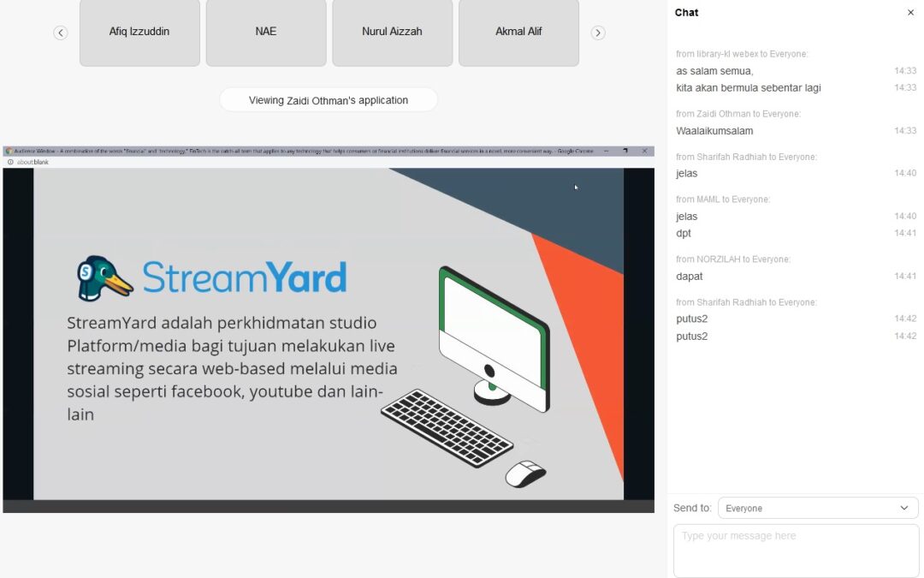Select Afiq Izzuddin participant tile
924x578 pixels.
(139, 33)
